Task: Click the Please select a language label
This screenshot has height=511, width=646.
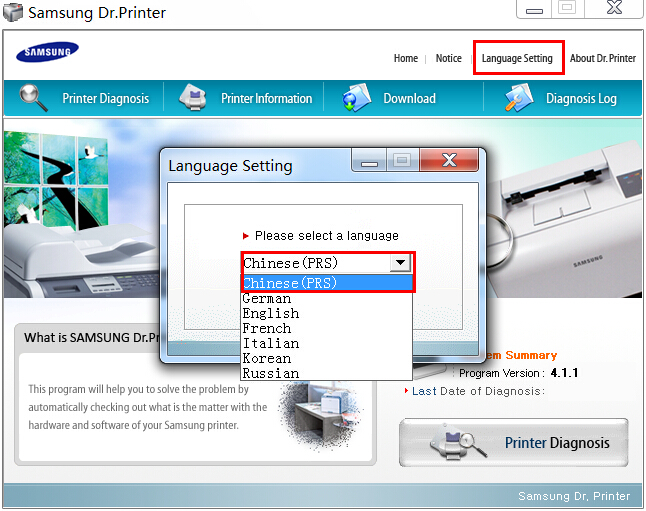Action: point(327,236)
